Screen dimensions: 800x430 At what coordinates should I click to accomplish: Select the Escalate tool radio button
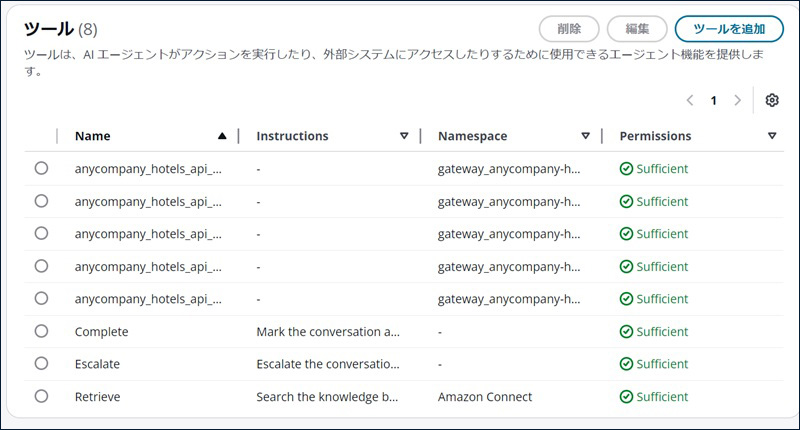click(41, 363)
